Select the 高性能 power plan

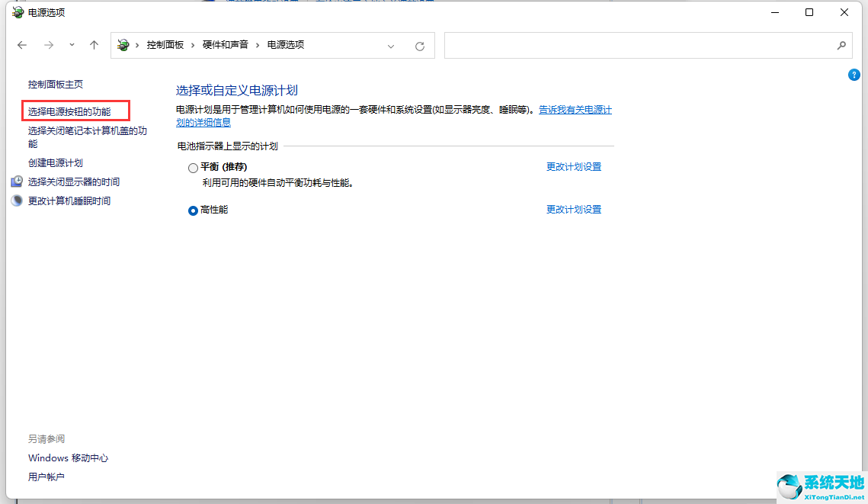pyautogui.click(x=193, y=210)
